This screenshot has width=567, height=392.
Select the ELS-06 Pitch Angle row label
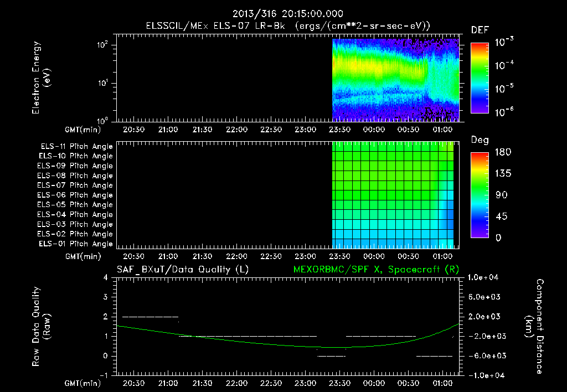tap(75, 195)
